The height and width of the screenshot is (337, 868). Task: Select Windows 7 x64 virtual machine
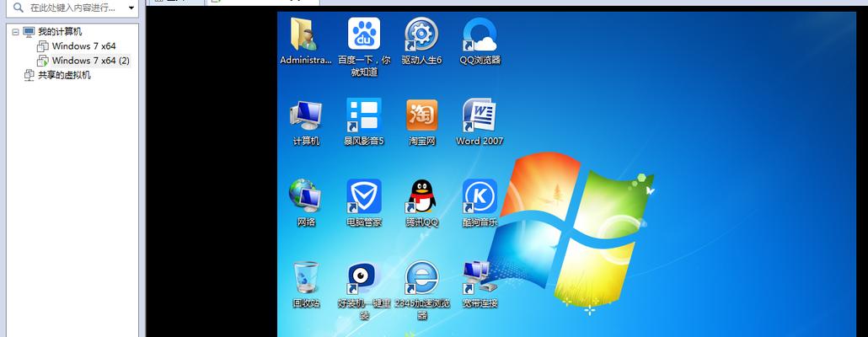(x=83, y=46)
